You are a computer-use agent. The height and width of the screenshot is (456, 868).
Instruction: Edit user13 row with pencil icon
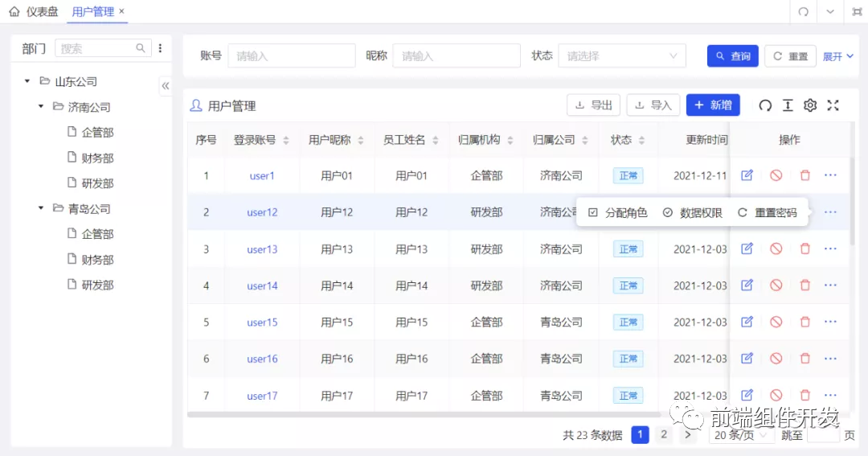[747, 249]
